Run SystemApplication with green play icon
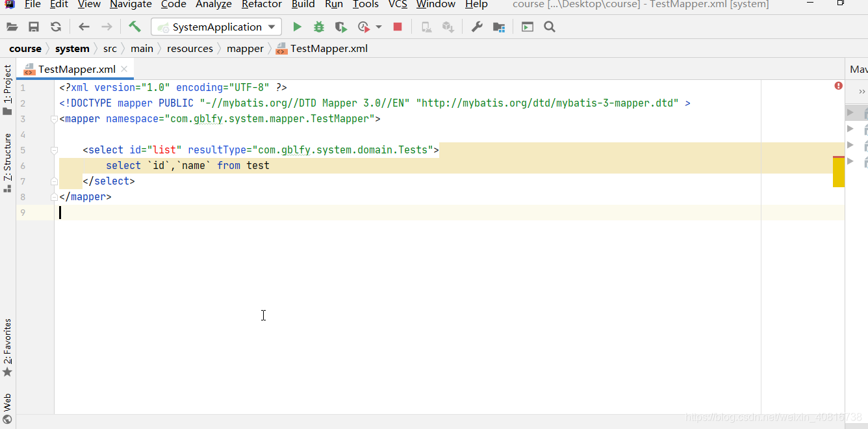 point(297,27)
